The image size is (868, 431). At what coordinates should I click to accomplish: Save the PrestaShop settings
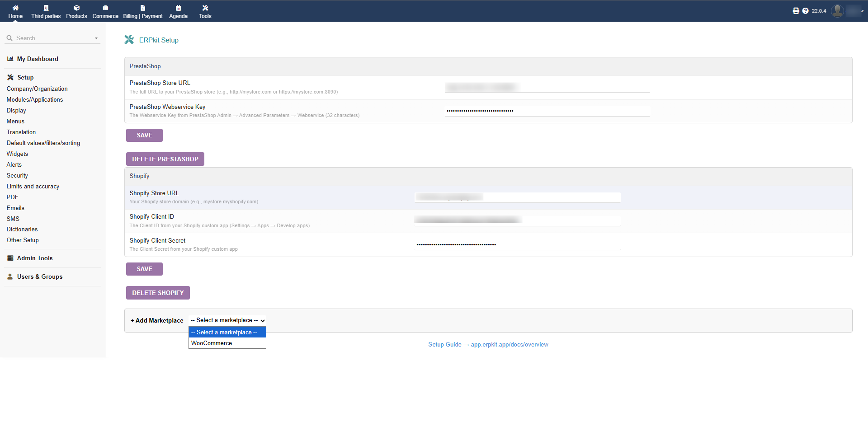point(144,135)
